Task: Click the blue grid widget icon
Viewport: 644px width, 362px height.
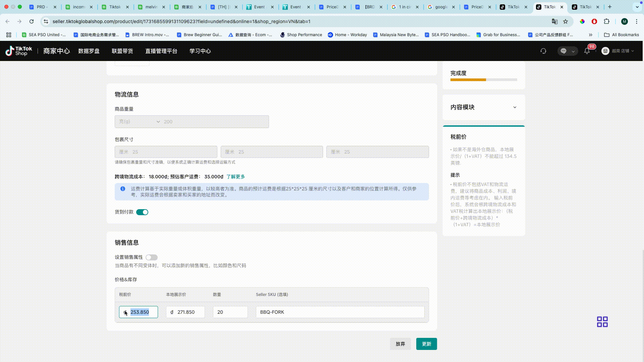Action: pyautogui.click(x=602, y=322)
